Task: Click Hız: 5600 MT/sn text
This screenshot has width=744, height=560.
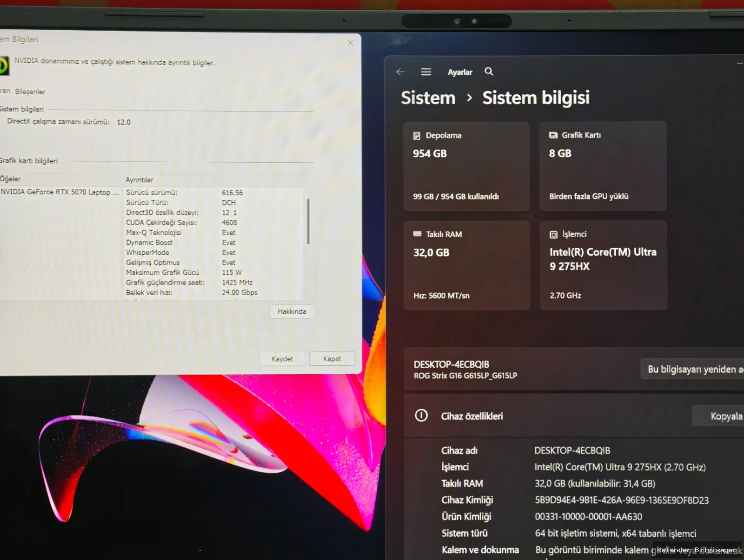Action: coord(441,296)
